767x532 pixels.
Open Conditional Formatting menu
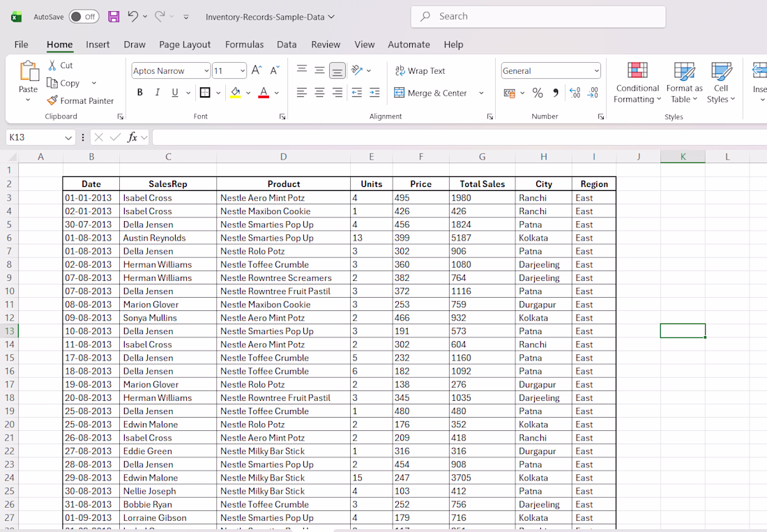[x=637, y=83]
